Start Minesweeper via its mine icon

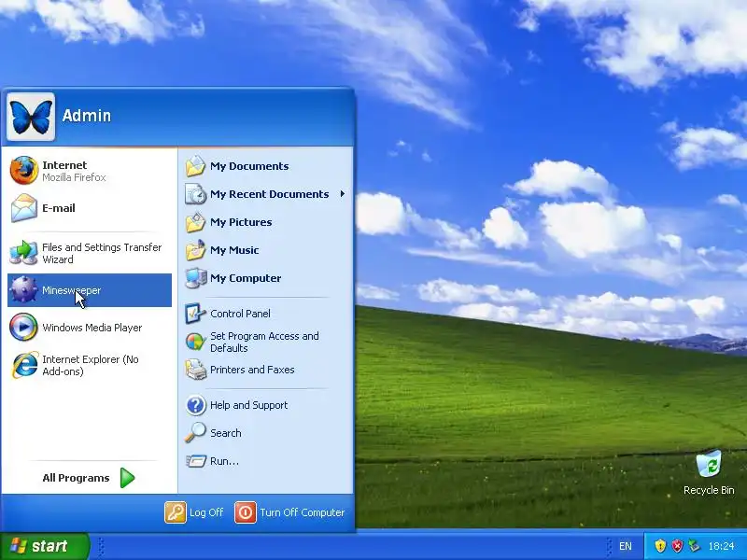click(24, 289)
